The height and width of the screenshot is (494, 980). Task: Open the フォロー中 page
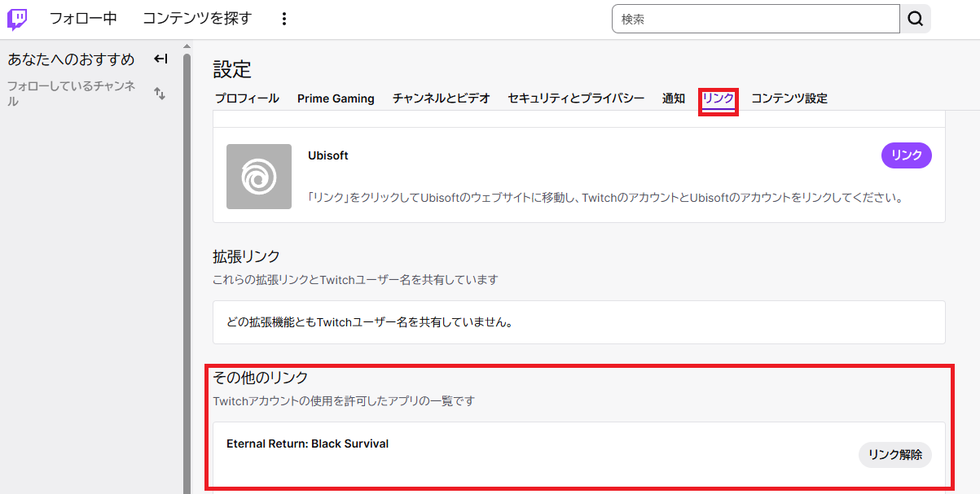(83, 19)
